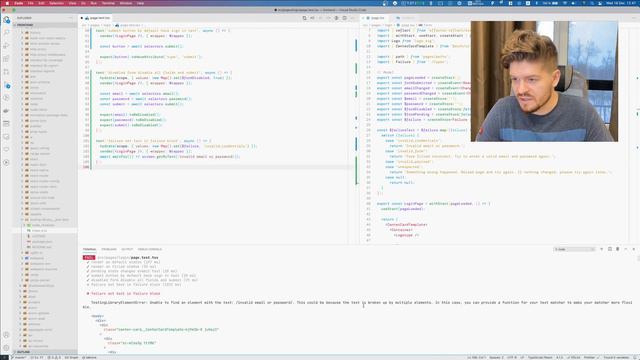
Task: Click the notifications bell in status bar
Action: [x=635, y=358]
